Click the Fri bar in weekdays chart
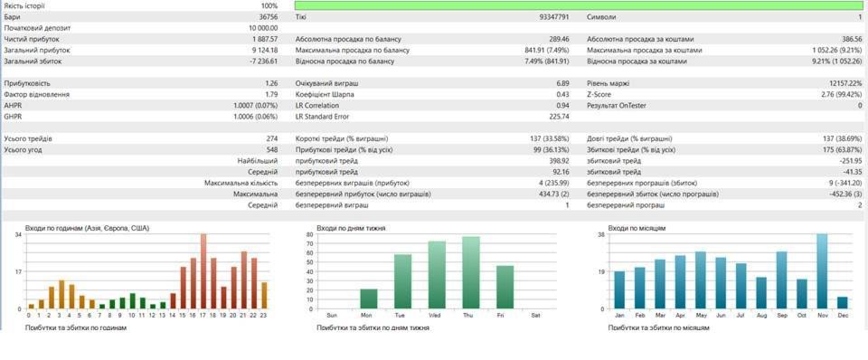Screen dimensions: 868x360 (x=505, y=288)
